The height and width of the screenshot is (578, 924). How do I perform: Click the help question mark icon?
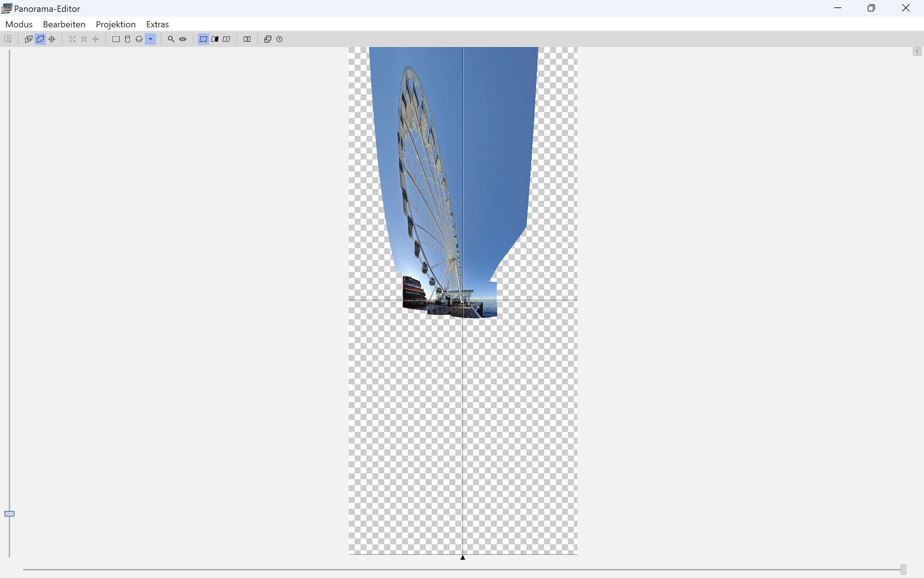point(280,39)
